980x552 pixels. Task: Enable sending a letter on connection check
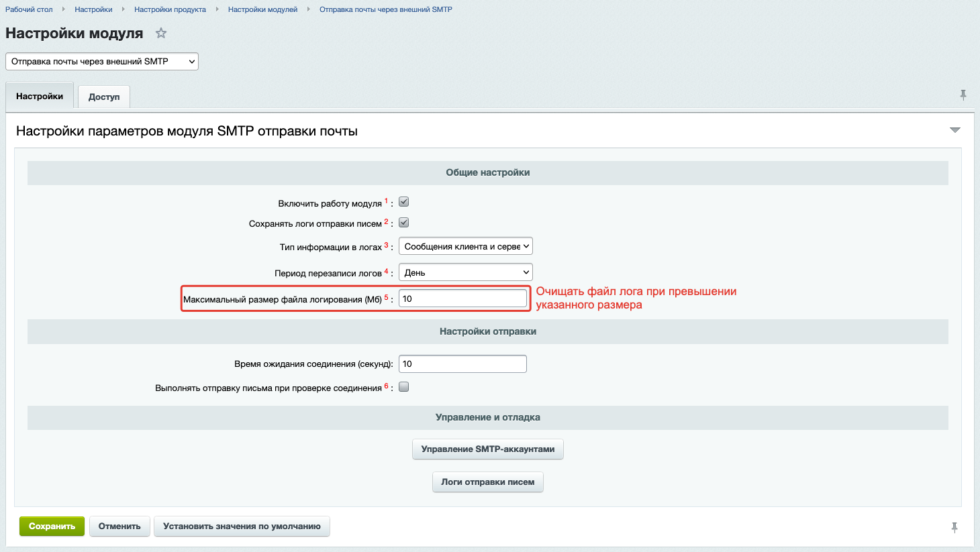coord(404,387)
